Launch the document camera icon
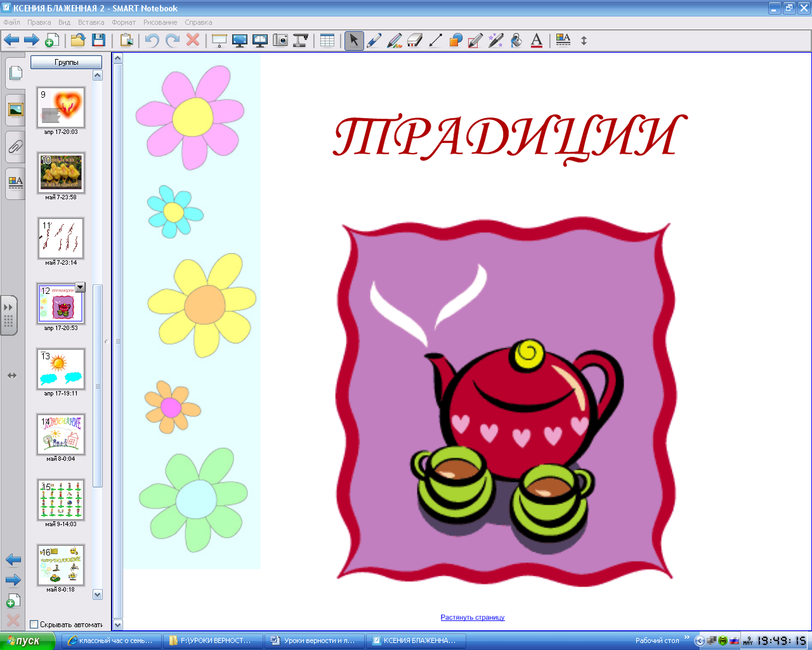This screenshot has height=650, width=812. click(301, 40)
